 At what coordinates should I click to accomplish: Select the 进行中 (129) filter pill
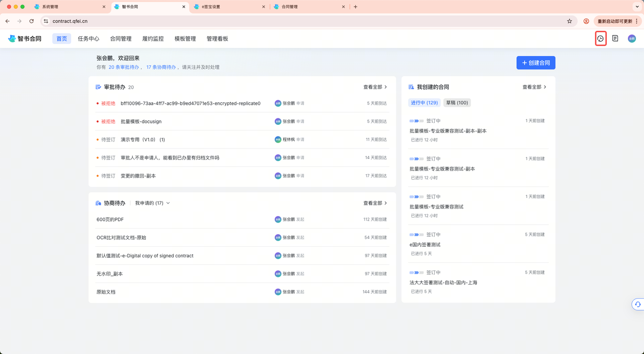coord(425,103)
